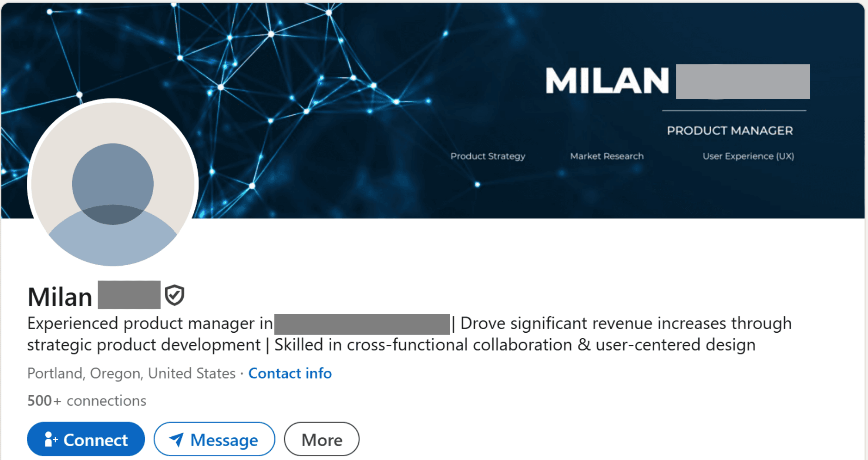The height and width of the screenshot is (460, 868).
Task: Click User Experience (UX) banner label
Action: tap(748, 156)
